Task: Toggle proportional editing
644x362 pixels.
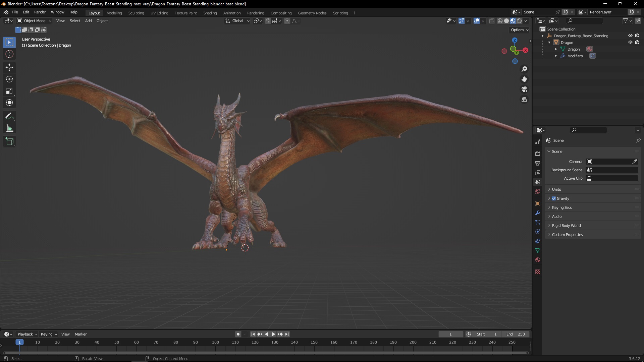Action: click(287, 21)
